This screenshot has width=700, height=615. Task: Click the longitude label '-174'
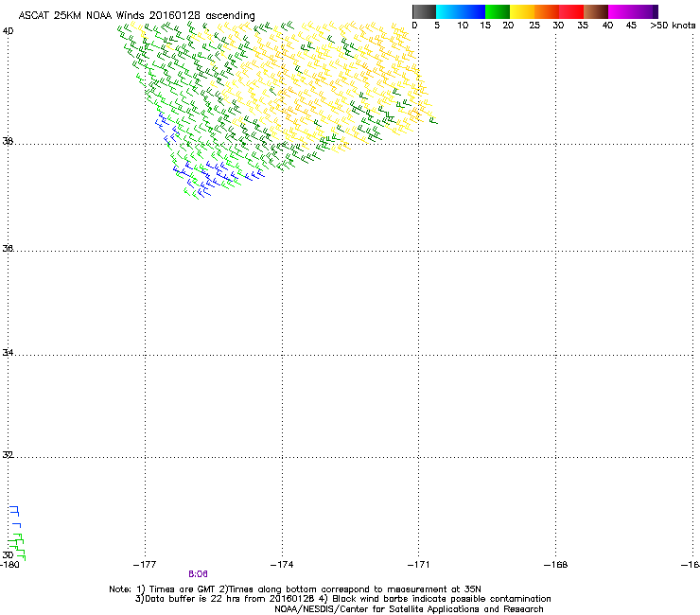(x=282, y=565)
